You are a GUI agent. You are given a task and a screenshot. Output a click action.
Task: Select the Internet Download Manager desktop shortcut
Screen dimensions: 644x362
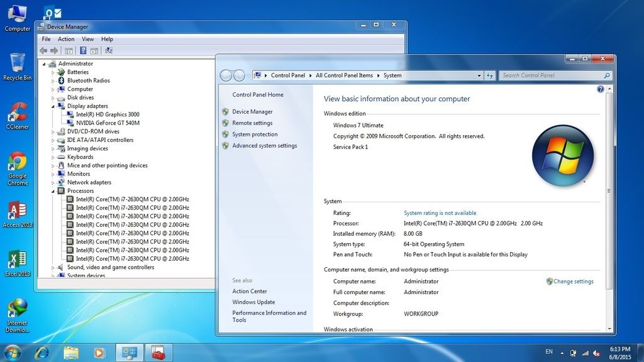click(17, 315)
